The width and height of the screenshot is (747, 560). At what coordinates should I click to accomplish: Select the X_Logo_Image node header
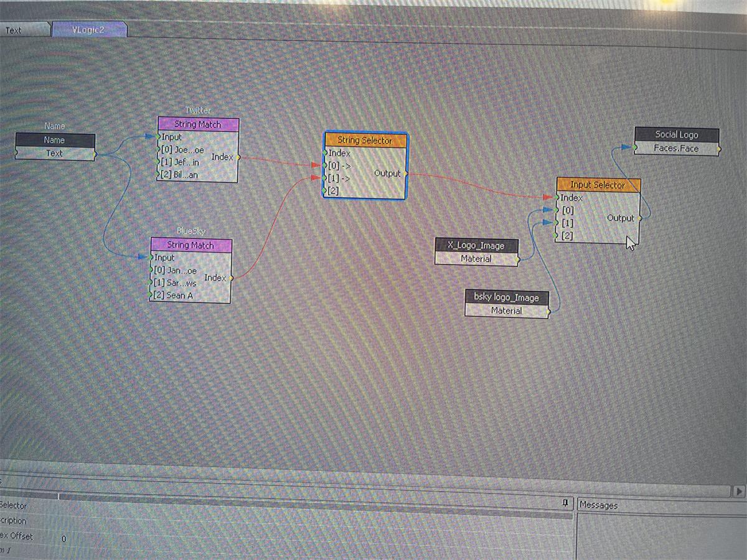(x=476, y=245)
